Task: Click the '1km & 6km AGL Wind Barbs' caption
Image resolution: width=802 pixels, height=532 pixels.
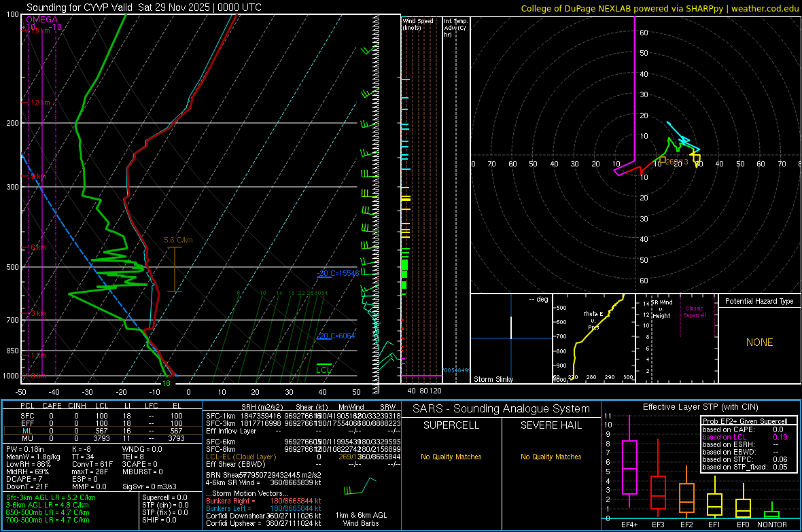Action: coord(361,519)
